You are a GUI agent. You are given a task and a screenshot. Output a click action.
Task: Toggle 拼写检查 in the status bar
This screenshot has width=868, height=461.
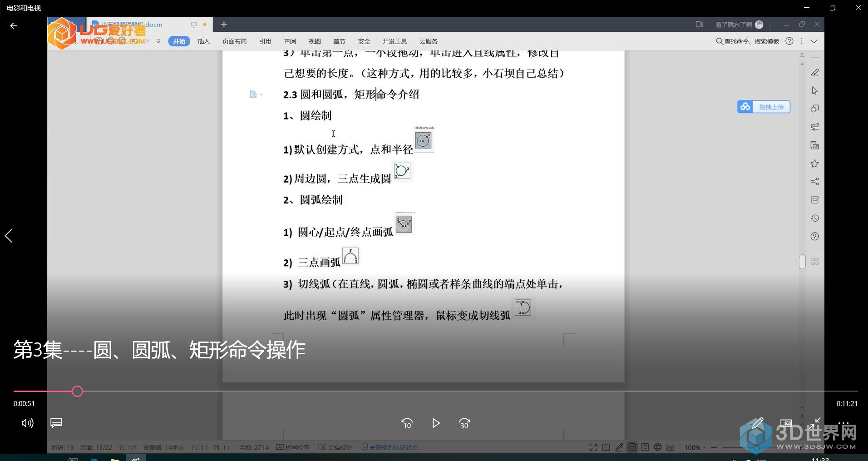[x=293, y=447]
